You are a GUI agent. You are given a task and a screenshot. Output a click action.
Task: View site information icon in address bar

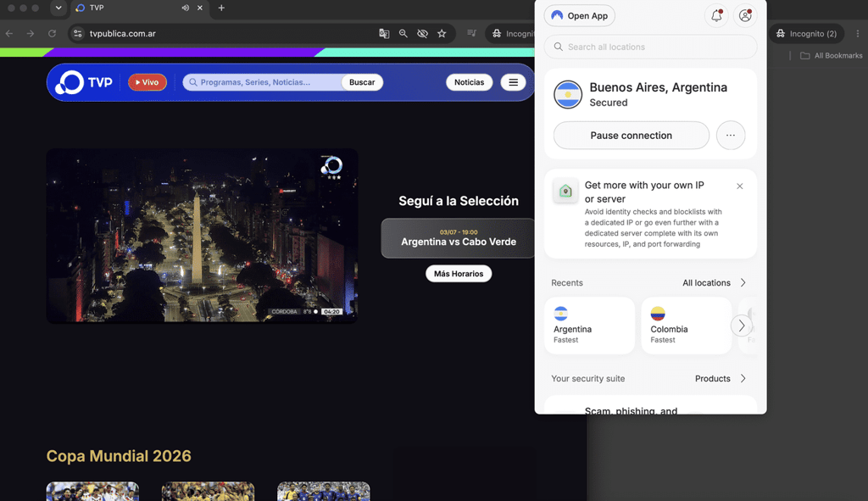pos(78,34)
